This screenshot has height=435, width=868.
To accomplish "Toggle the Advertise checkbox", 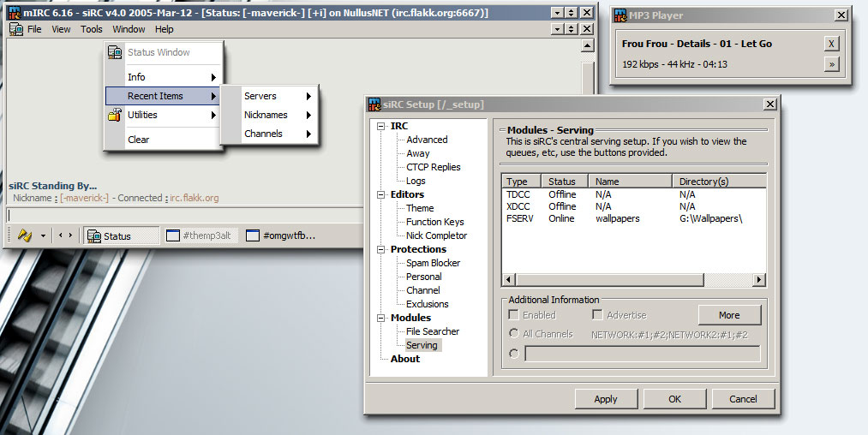I will [x=597, y=315].
